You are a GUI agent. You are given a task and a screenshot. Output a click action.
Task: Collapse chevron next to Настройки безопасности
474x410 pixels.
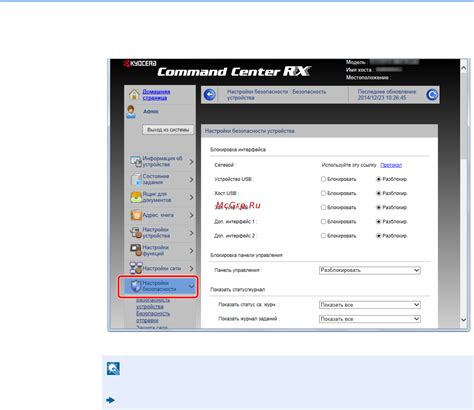(191, 286)
